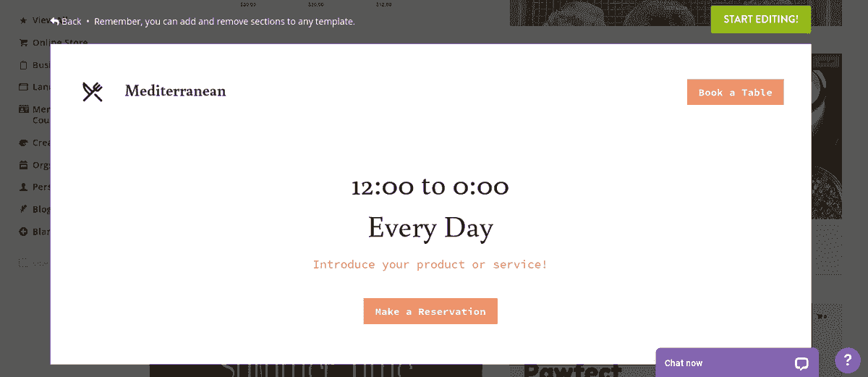Click the START EDITING! button

(761, 20)
